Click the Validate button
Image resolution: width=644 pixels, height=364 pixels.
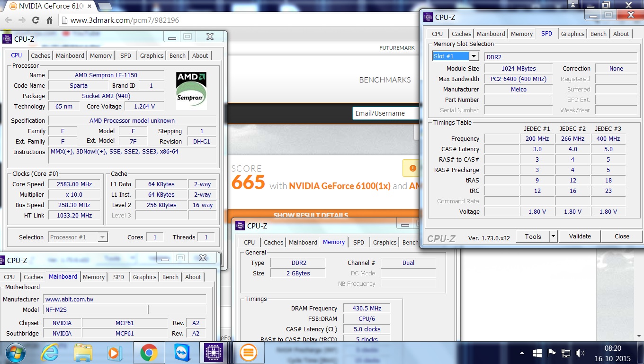(x=580, y=236)
